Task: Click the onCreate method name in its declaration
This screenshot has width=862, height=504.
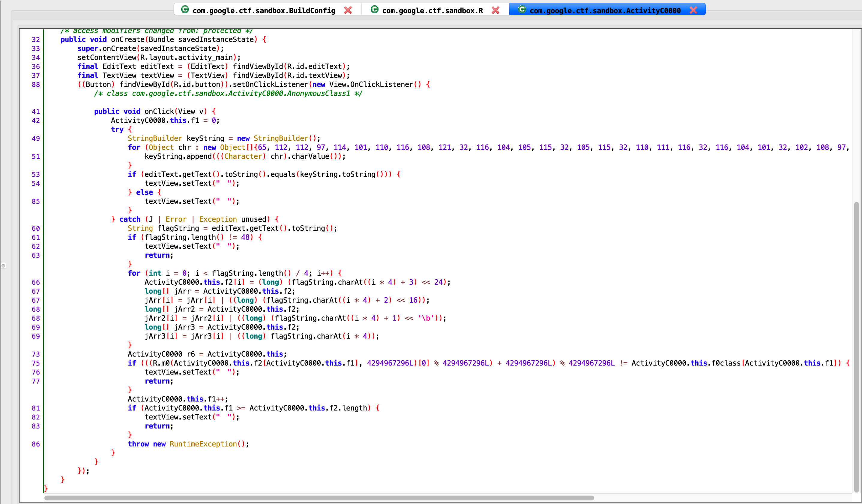Action: (x=127, y=40)
